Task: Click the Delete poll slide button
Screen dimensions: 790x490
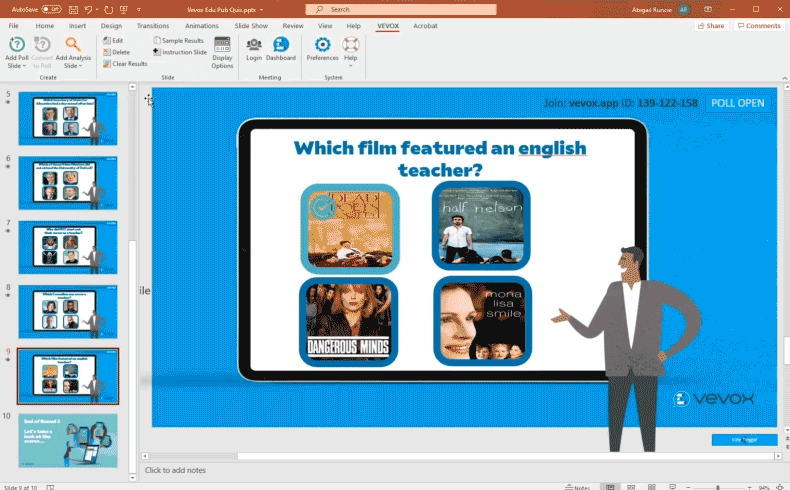Action: point(116,52)
